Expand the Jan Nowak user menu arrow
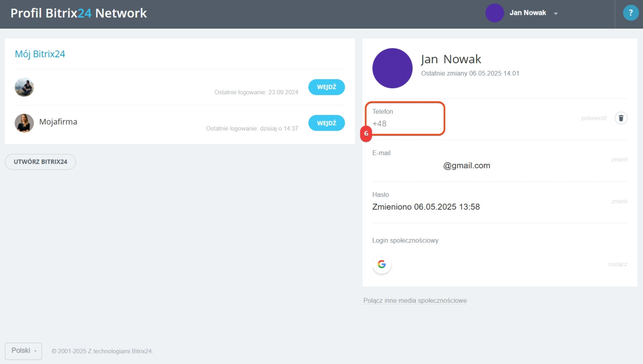 556,14
